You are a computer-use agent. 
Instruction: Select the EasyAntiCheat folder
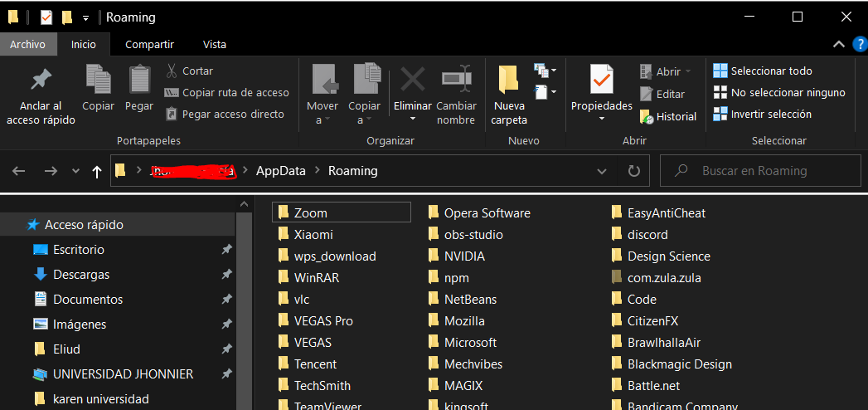click(659, 213)
